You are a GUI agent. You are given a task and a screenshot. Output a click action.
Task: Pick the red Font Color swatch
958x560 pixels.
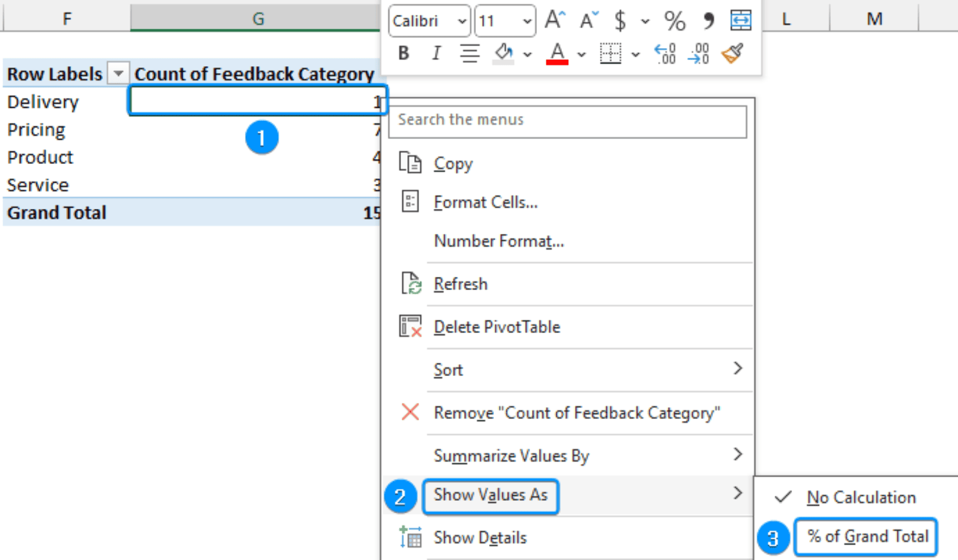click(x=557, y=54)
